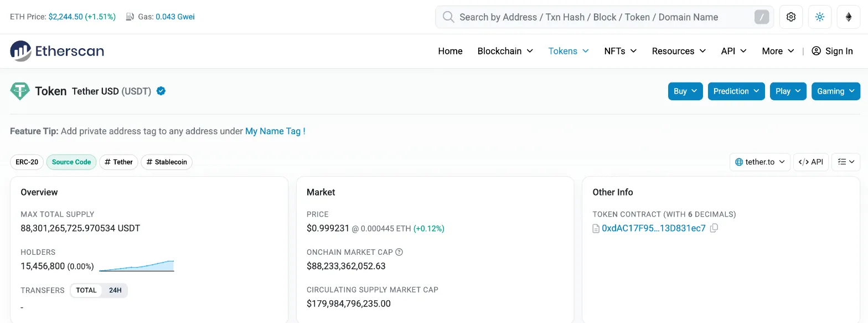Viewport: 868px width, 323px height.
Task: Click the Market card heading
Action: [x=321, y=192]
